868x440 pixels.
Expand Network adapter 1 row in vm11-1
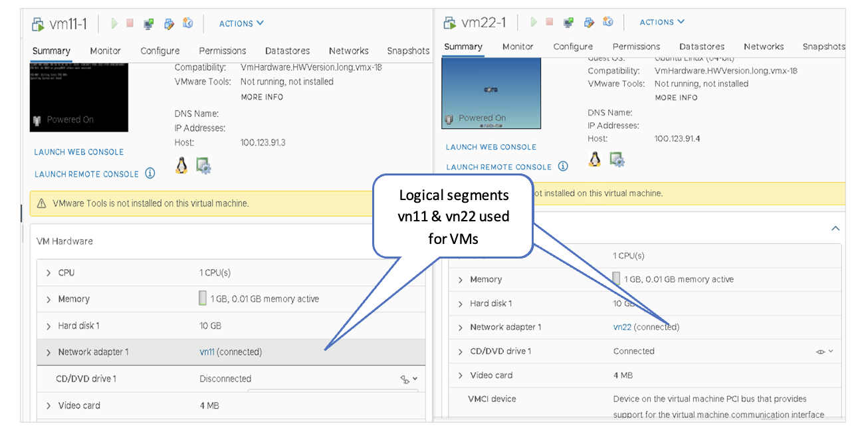(49, 352)
